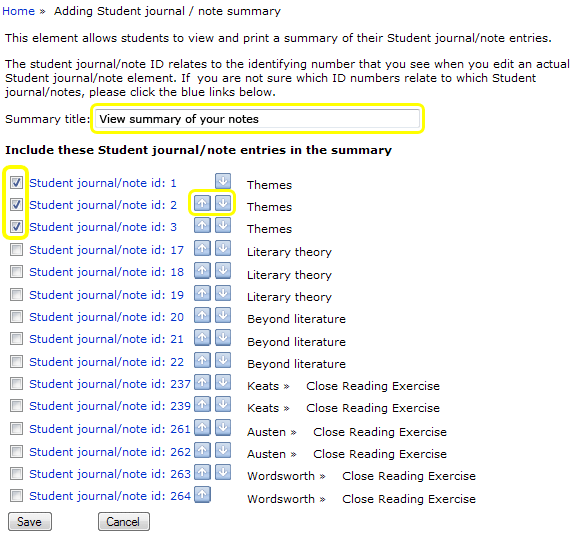The height and width of the screenshot is (538, 575).
Task: Open Student journal/note id: 239 link
Action: [x=110, y=406]
